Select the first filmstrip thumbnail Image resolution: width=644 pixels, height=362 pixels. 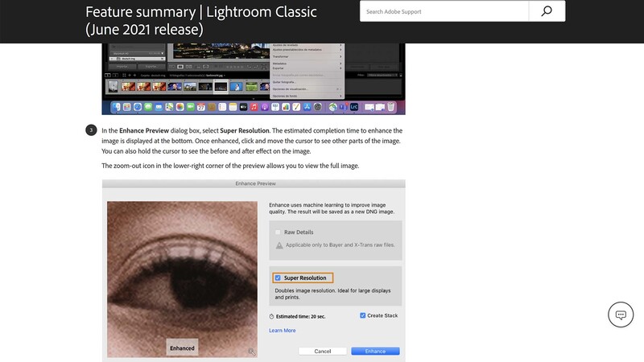coord(113,87)
